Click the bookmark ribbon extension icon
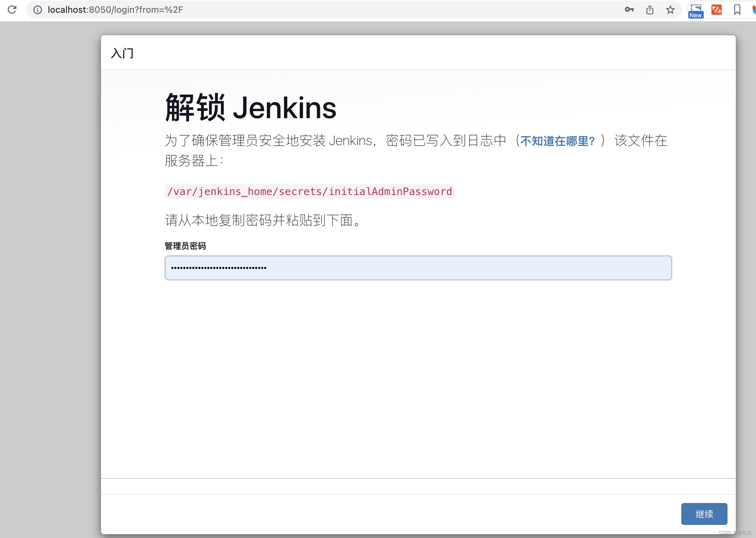 click(737, 10)
